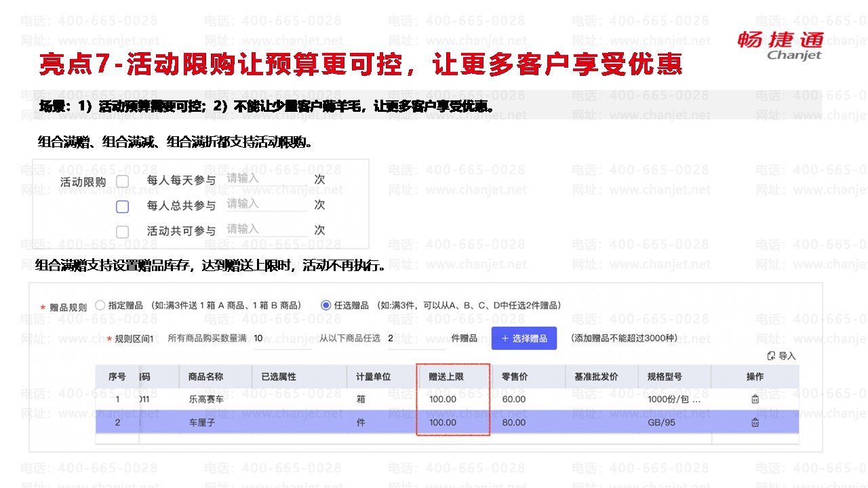Screen dimensions: 868x488
Task: Click the 每人每天参与 请输入 field
Action: (x=267, y=179)
